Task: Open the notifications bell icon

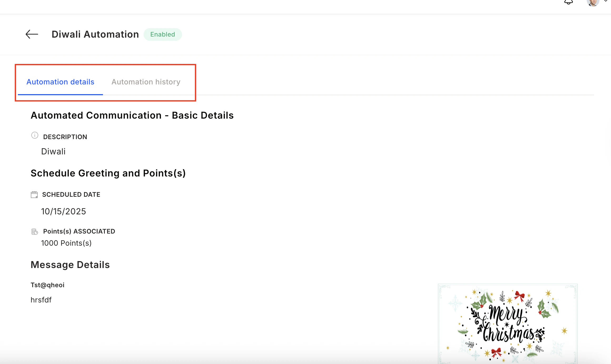Action: [x=569, y=2]
